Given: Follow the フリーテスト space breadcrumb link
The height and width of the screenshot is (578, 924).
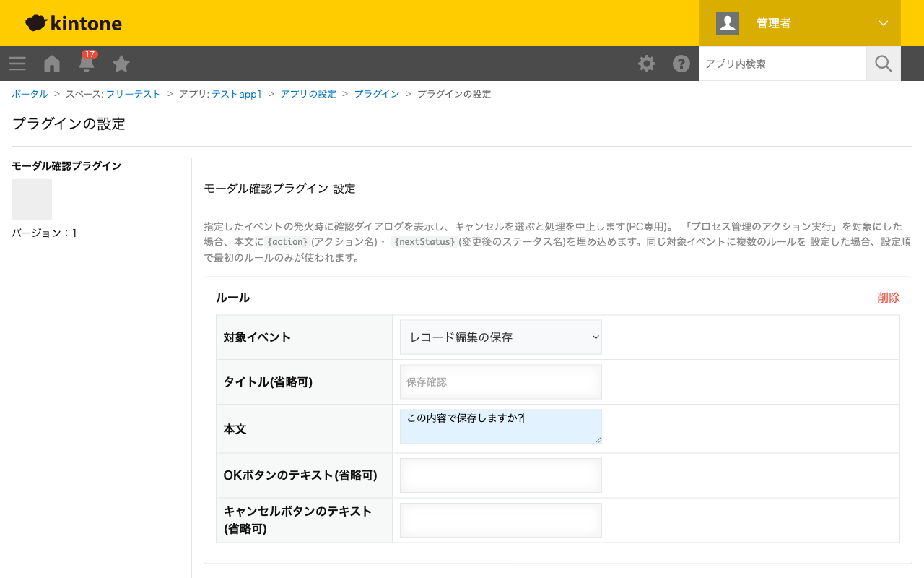Looking at the screenshot, I should pyautogui.click(x=134, y=94).
